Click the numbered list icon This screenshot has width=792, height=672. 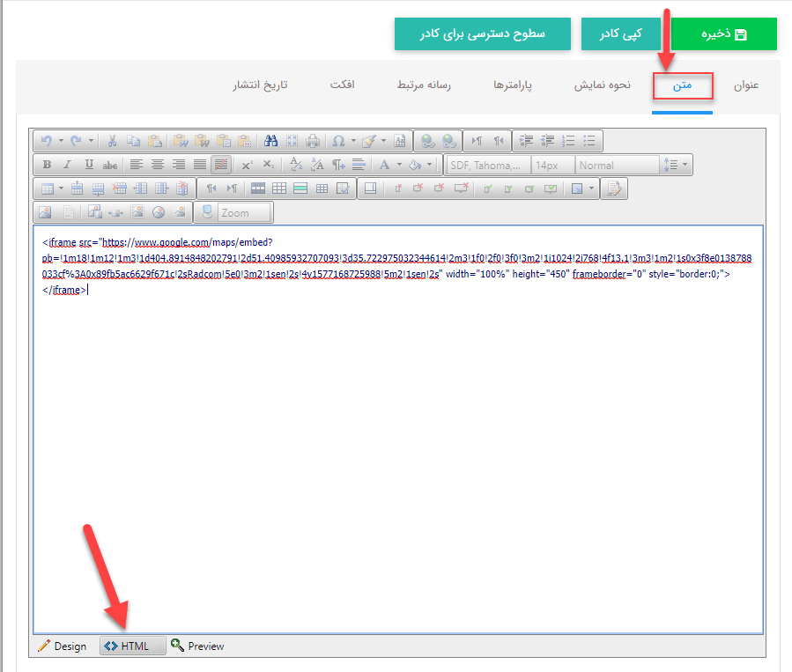[x=568, y=141]
